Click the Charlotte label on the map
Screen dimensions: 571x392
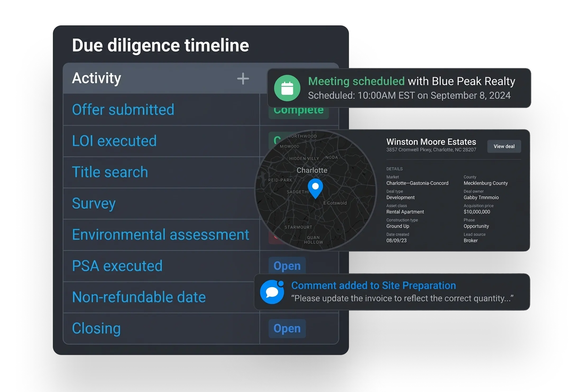click(x=312, y=170)
